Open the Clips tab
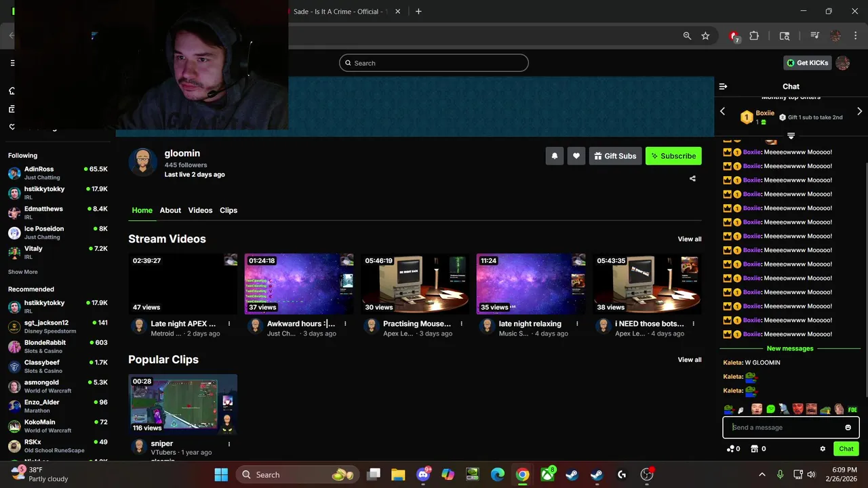Image resolution: width=868 pixels, height=488 pixels. [229, 210]
